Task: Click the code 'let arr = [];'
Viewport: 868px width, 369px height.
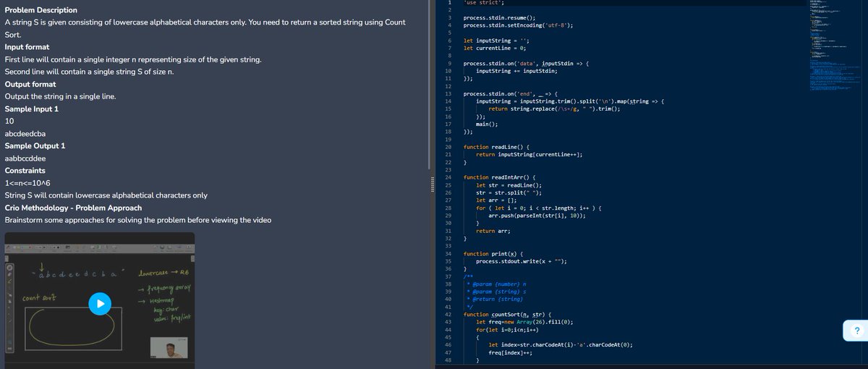Action: (495, 200)
